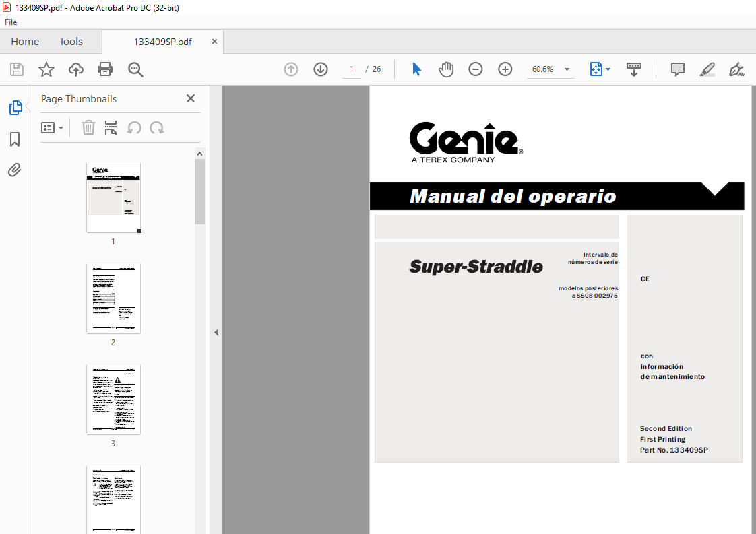Select page 3 thumbnail

pyautogui.click(x=113, y=399)
